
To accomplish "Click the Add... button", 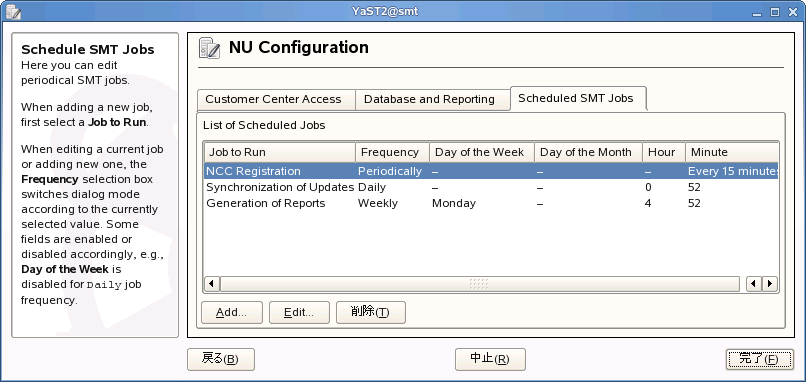I will tap(231, 313).
